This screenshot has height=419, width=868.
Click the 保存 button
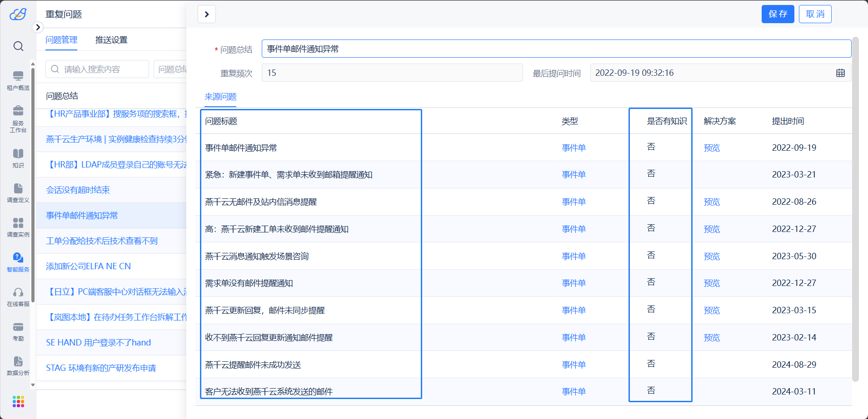[x=778, y=14]
